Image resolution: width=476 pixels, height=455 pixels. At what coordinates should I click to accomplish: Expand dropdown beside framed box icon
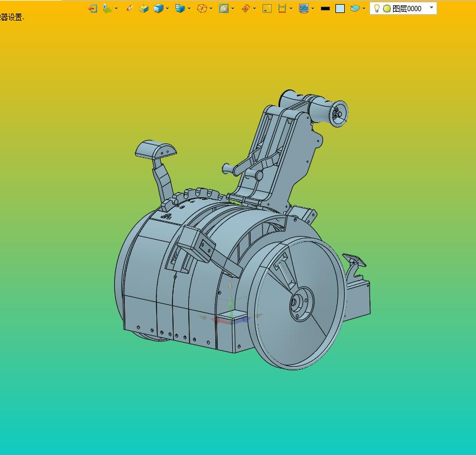point(233,8)
